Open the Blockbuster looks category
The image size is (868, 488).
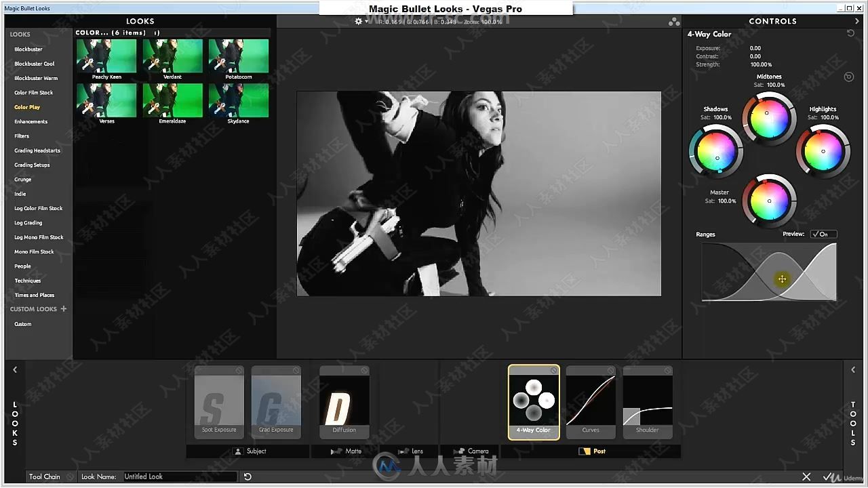point(28,49)
